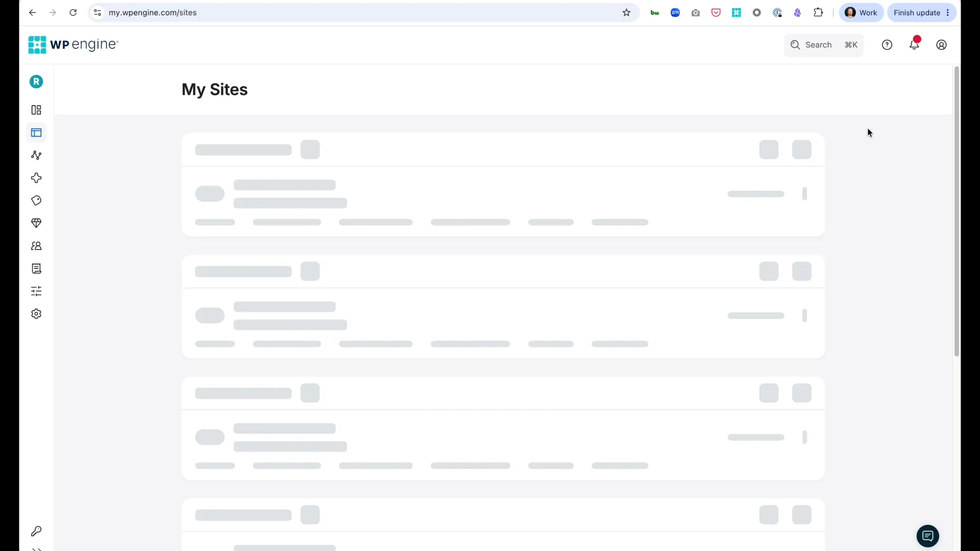Open the site information icon in address bar
This screenshot has width=980, height=551.
tap(97, 13)
